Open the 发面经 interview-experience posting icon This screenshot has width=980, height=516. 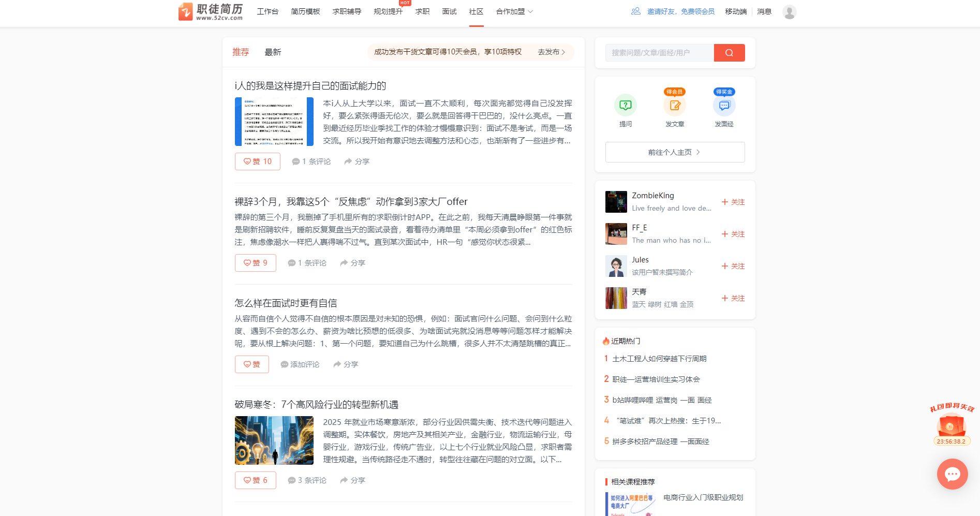pyautogui.click(x=724, y=106)
